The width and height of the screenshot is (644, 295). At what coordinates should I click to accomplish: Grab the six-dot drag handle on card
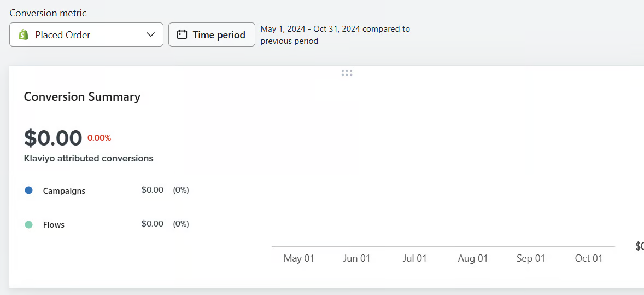pyautogui.click(x=347, y=73)
